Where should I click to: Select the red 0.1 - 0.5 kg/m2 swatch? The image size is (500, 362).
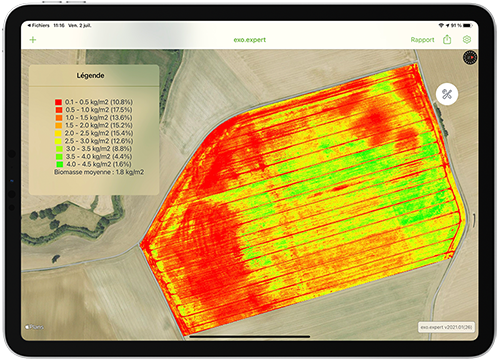(x=59, y=102)
